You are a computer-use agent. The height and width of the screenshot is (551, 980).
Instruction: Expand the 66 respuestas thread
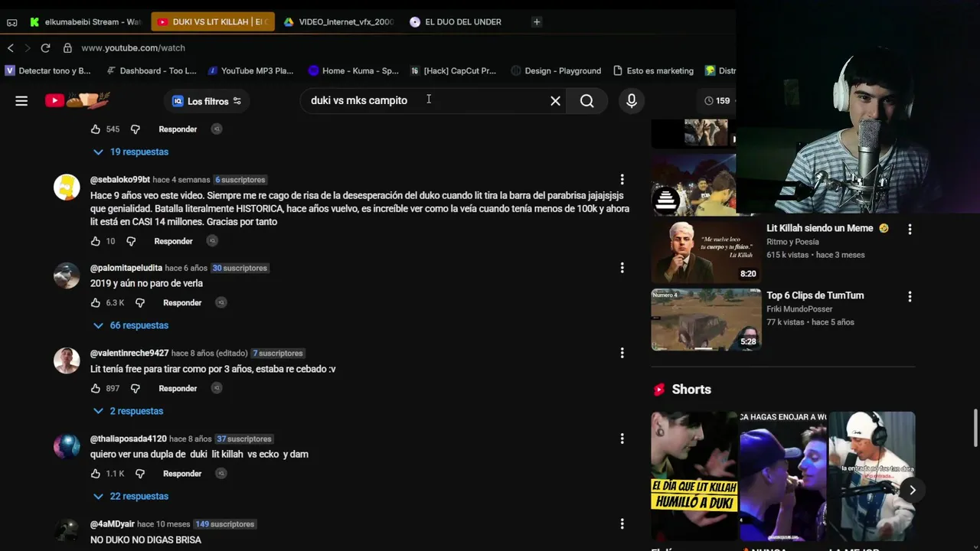tap(130, 325)
